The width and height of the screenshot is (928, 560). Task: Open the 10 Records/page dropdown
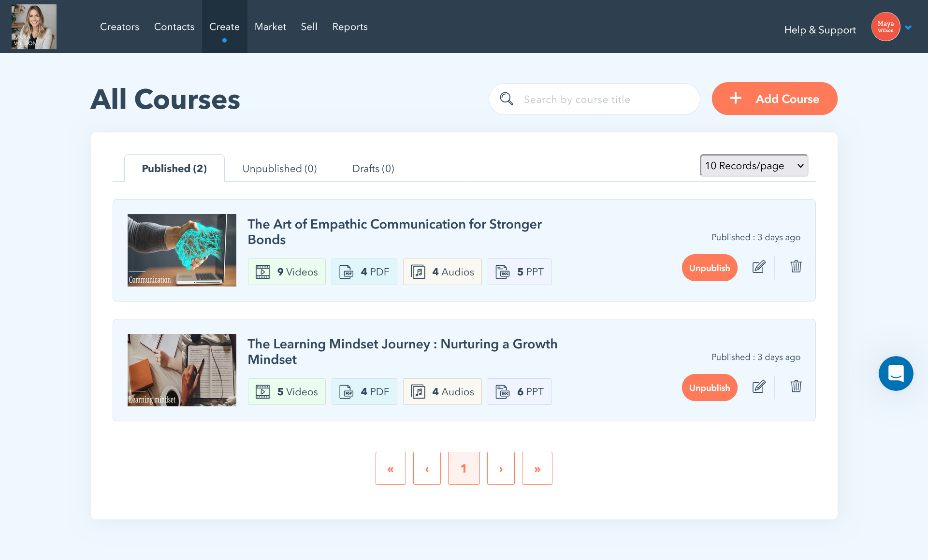coord(754,166)
